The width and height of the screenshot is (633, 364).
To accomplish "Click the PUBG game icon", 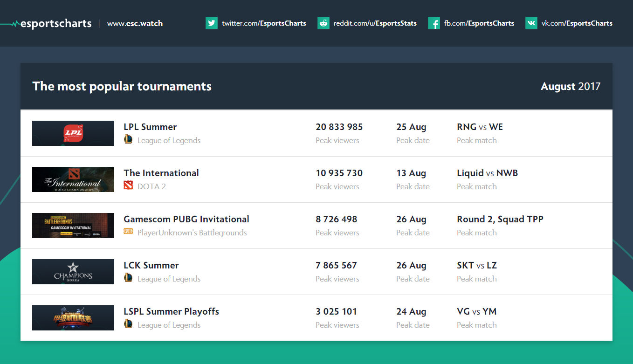I will pyautogui.click(x=128, y=232).
